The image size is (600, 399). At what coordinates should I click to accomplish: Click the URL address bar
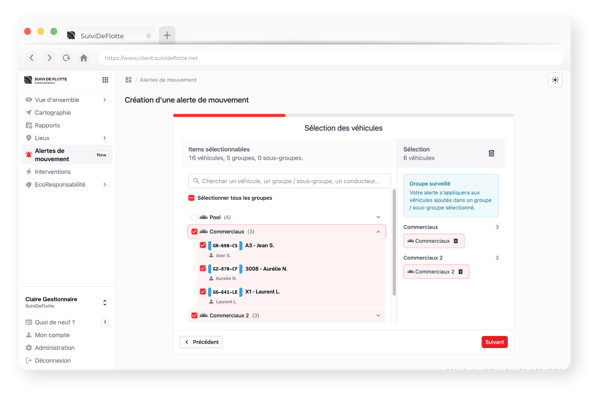pyautogui.click(x=330, y=58)
